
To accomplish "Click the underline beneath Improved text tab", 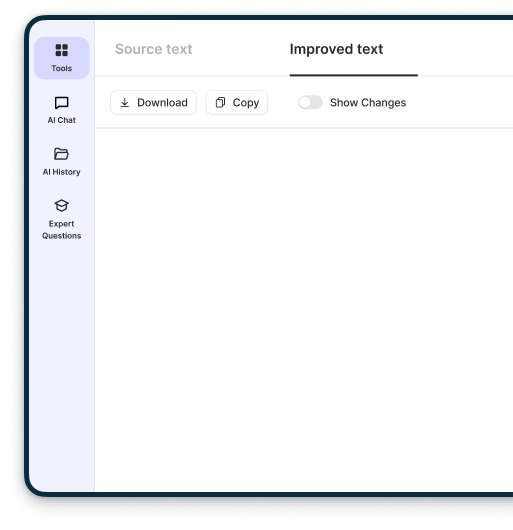I will (354, 75).
